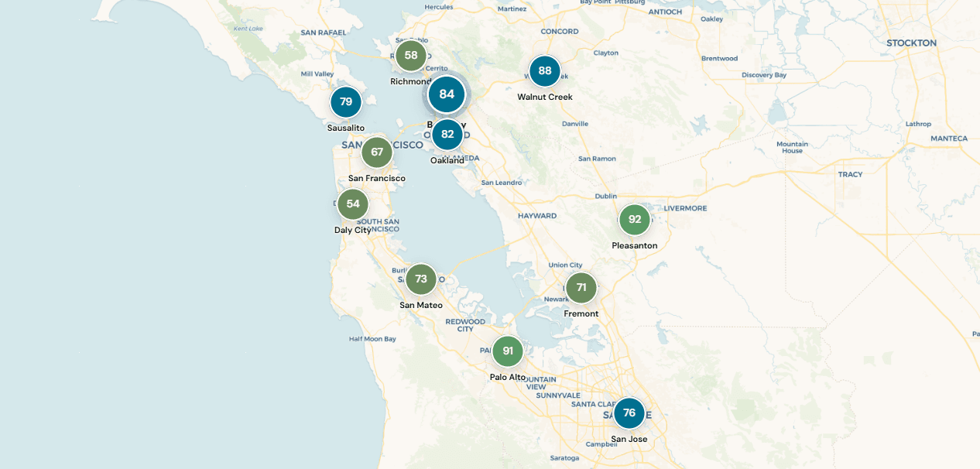Select the Pleasanton text label
Viewport: 980px width, 469px height.
click(634, 245)
